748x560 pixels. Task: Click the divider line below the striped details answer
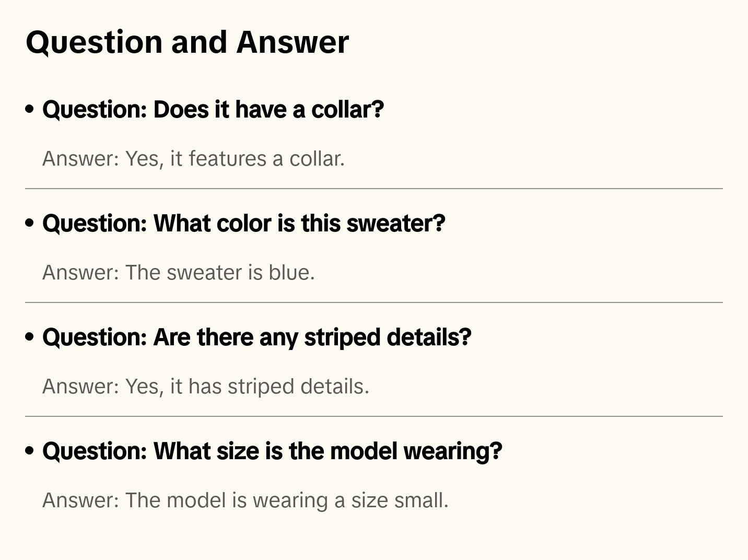point(374,416)
